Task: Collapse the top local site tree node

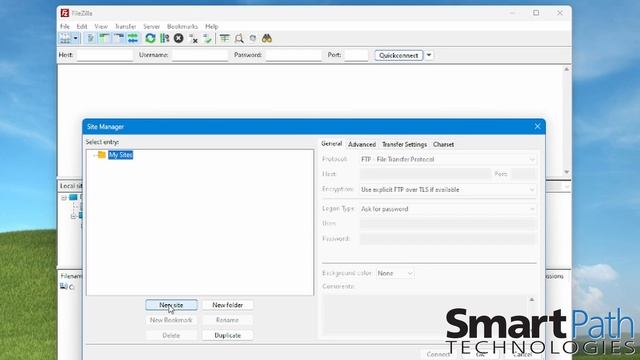Action: tap(64, 198)
